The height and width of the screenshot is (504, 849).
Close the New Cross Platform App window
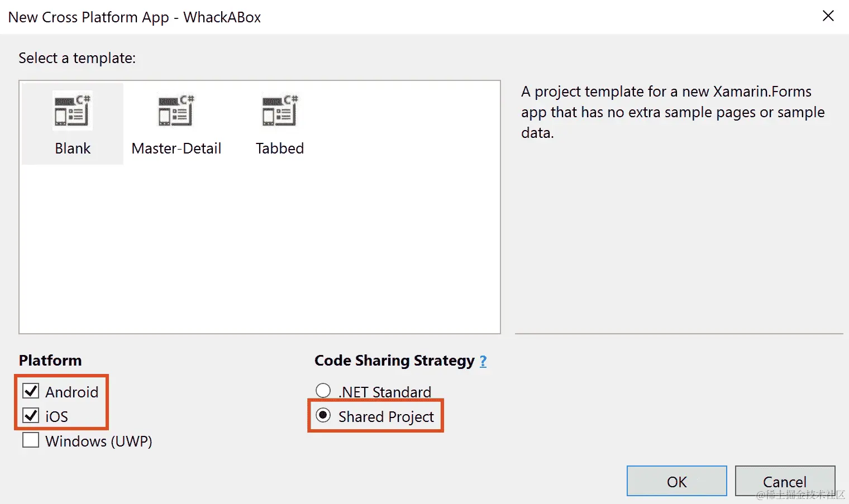[x=828, y=16]
